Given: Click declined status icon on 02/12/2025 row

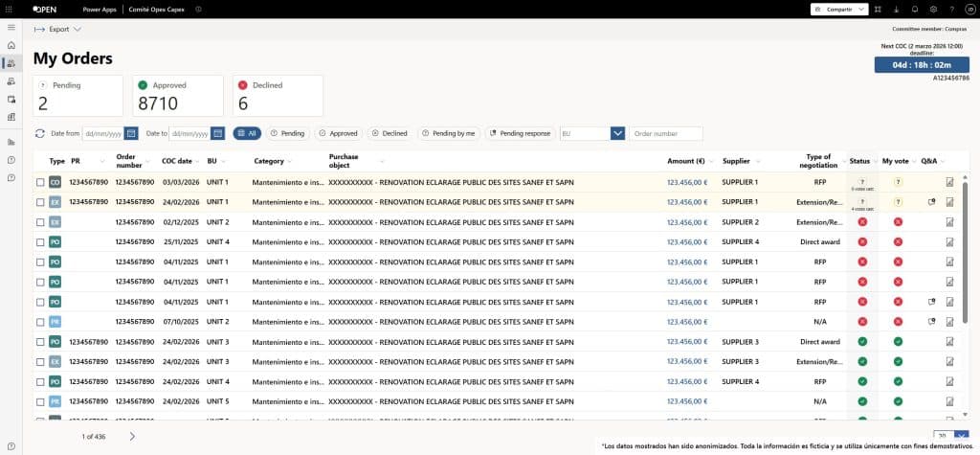Looking at the screenshot, I should click(862, 222).
